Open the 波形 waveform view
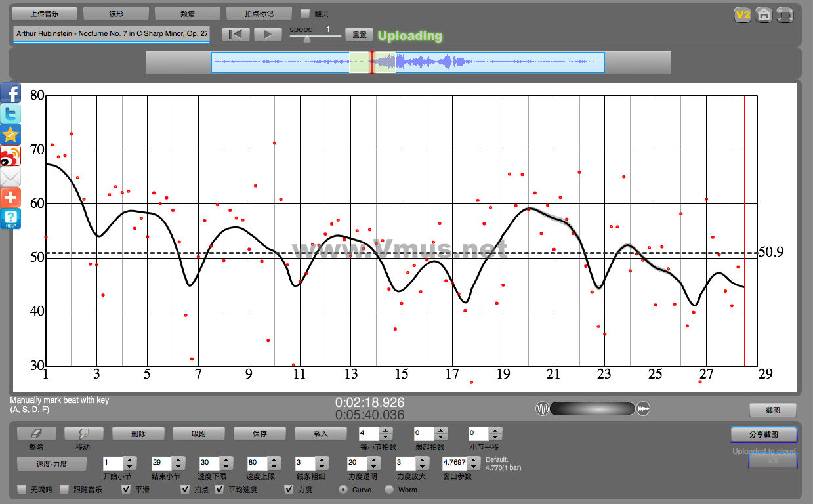The width and height of the screenshot is (813, 504). pos(116,13)
